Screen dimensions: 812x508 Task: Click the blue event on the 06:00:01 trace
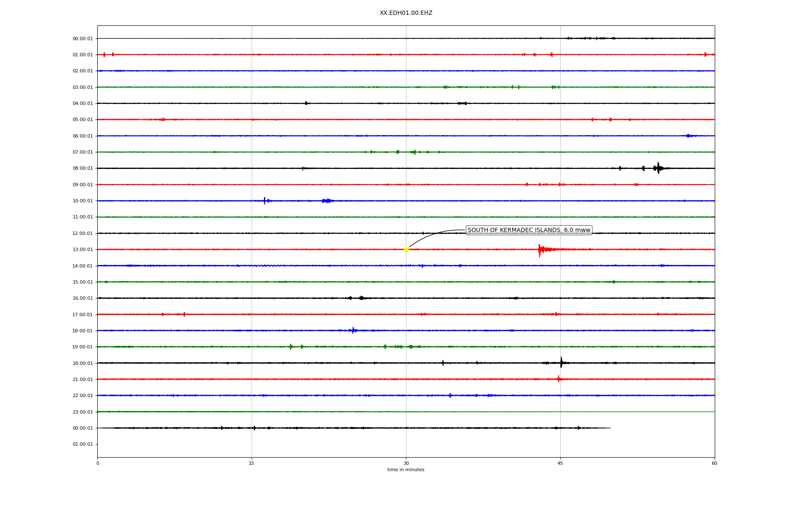coord(688,136)
